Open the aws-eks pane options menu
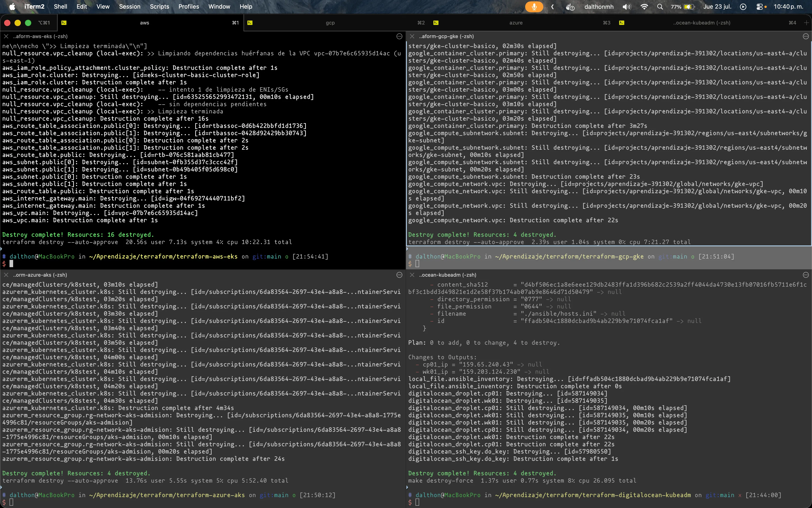This screenshot has width=812, height=508. click(x=399, y=36)
